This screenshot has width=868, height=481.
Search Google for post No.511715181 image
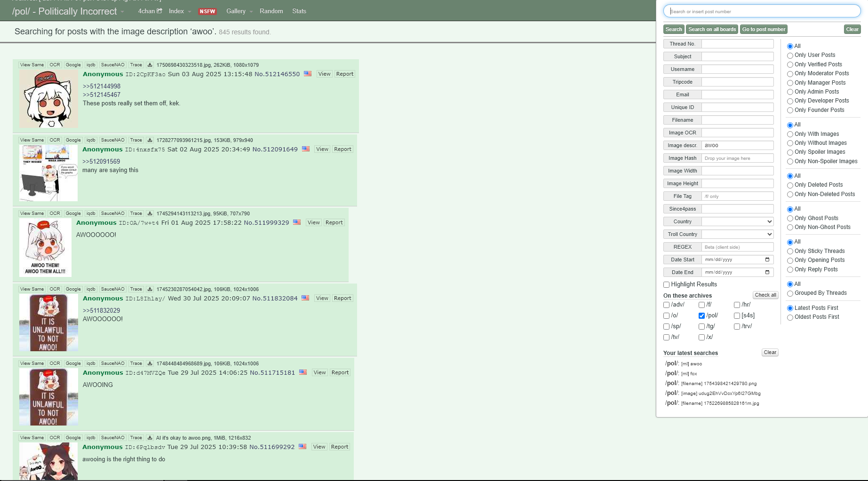73,363
